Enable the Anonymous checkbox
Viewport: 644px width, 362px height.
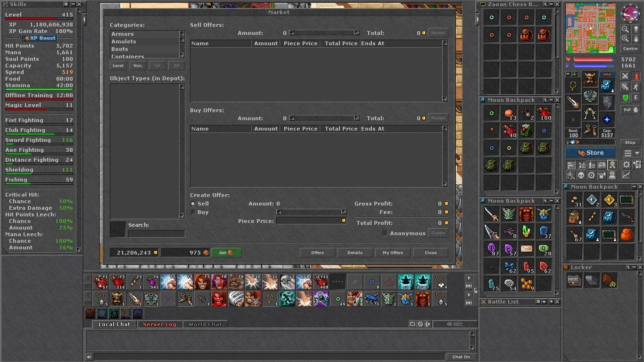[x=385, y=233]
